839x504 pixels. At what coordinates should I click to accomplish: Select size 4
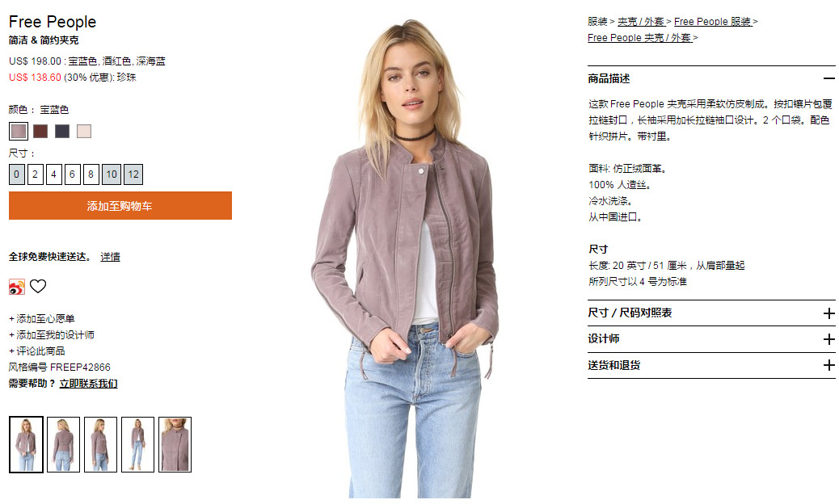53,174
